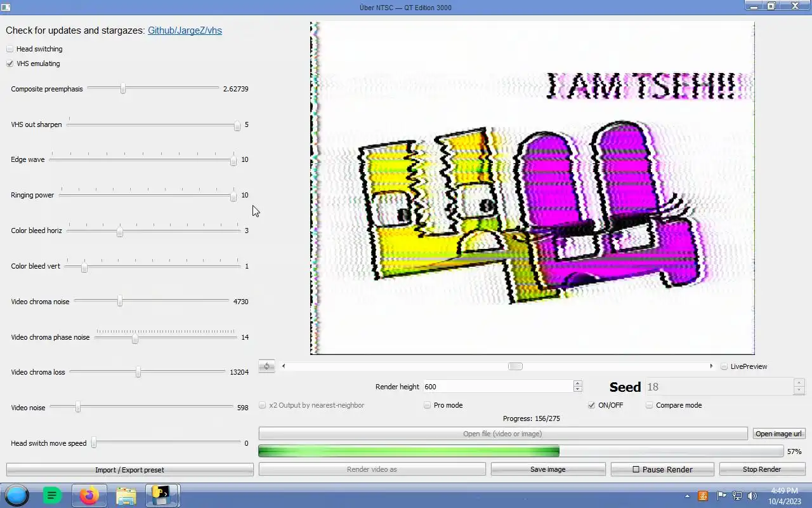Click Open image url button
This screenshot has height=508, width=812.
tap(778, 434)
